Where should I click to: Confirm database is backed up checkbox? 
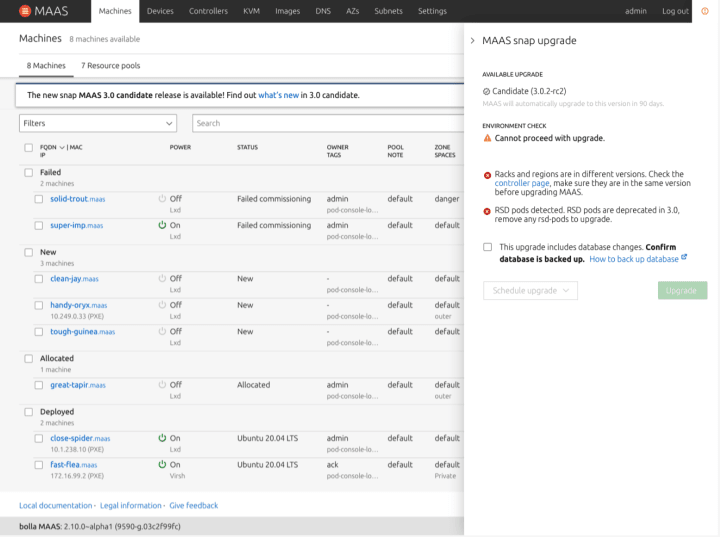click(x=487, y=247)
